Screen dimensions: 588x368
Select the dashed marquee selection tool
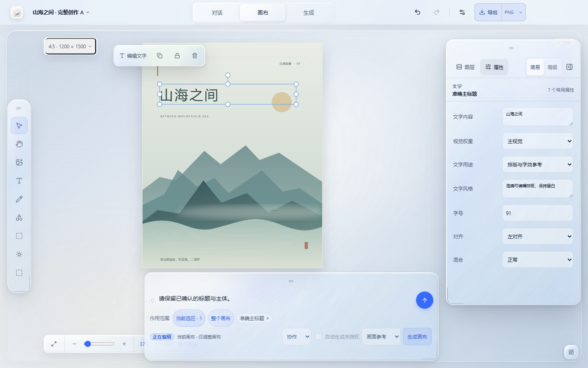point(19,236)
